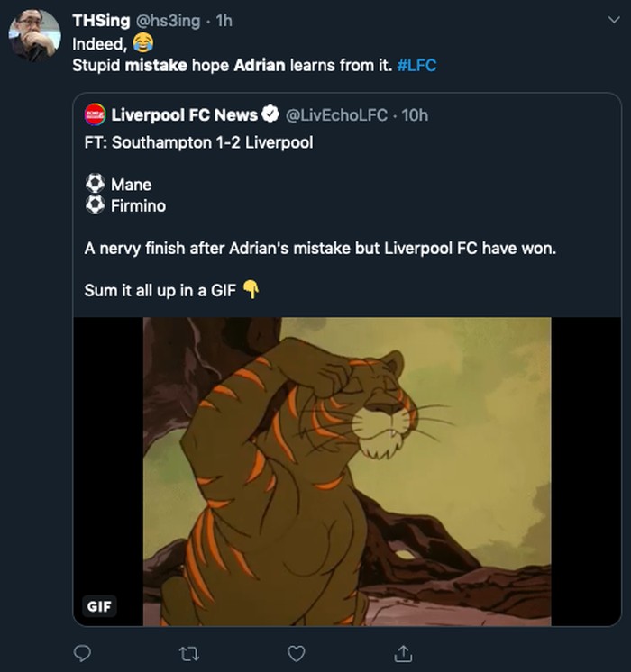
Task: Click the GIF badge on the image
Action: pyautogui.click(x=99, y=606)
